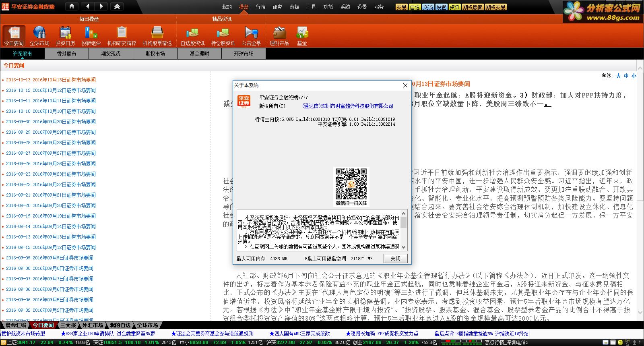
Task: Click ticker headline 四大国有AMC三家完成股改
Action: (299, 334)
